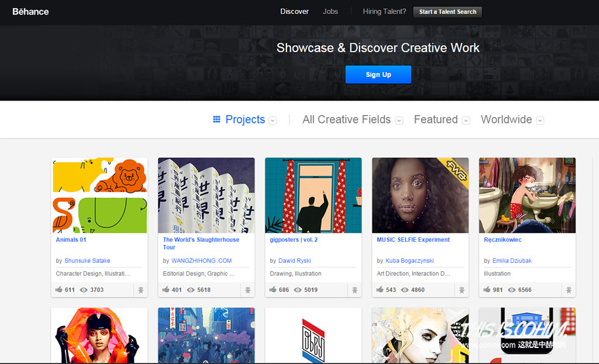The image size is (599, 364).
Task: Open the Animals 01 cover thumbnail
Action: pyautogui.click(x=99, y=195)
